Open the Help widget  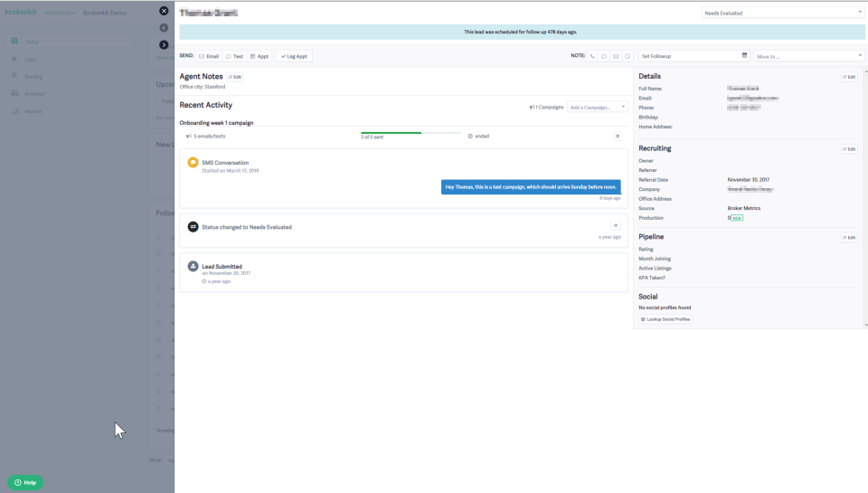point(25,482)
